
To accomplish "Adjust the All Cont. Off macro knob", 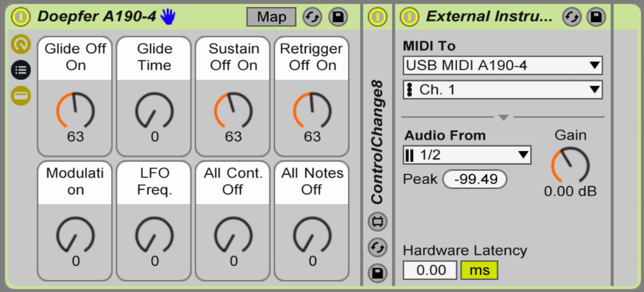I will tap(233, 235).
